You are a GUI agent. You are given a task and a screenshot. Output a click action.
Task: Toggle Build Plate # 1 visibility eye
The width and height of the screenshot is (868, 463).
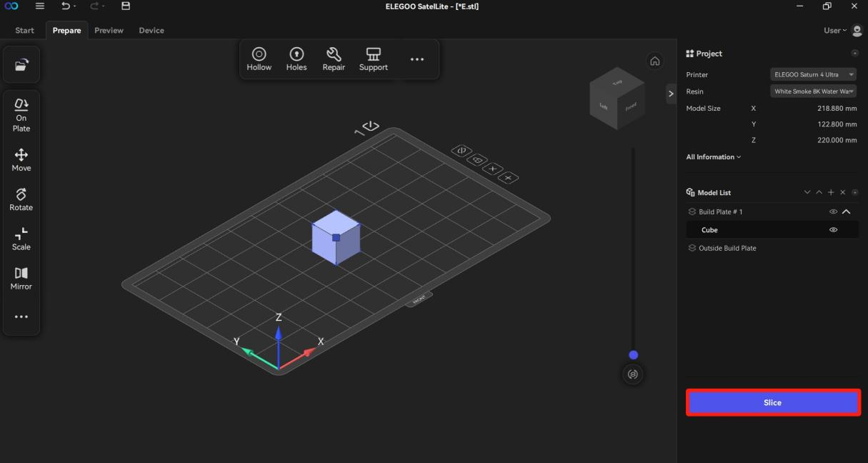point(833,212)
